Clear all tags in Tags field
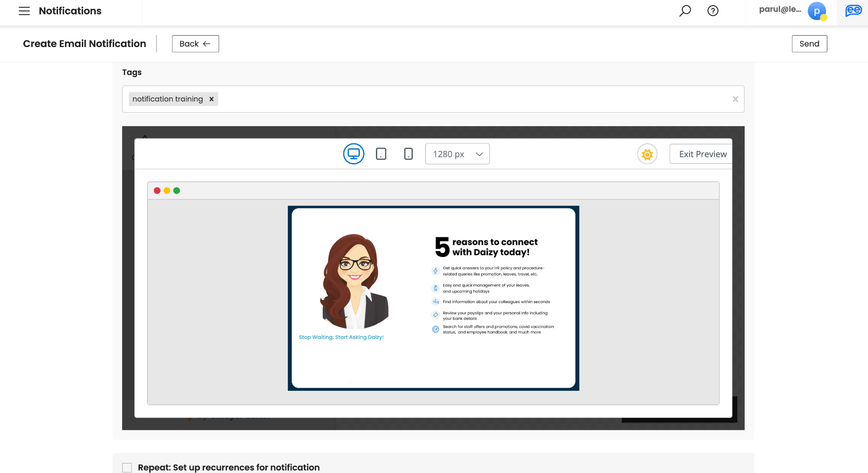The image size is (868, 473). tap(735, 99)
